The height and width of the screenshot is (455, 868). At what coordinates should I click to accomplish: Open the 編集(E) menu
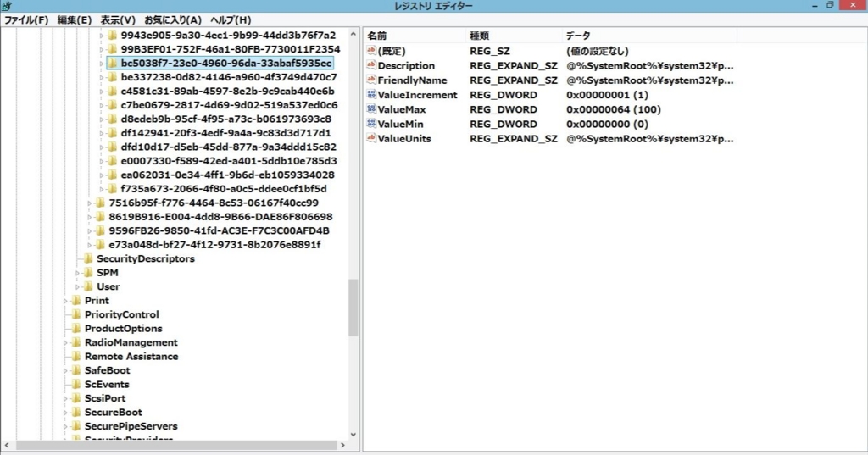pyautogui.click(x=75, y=20)
